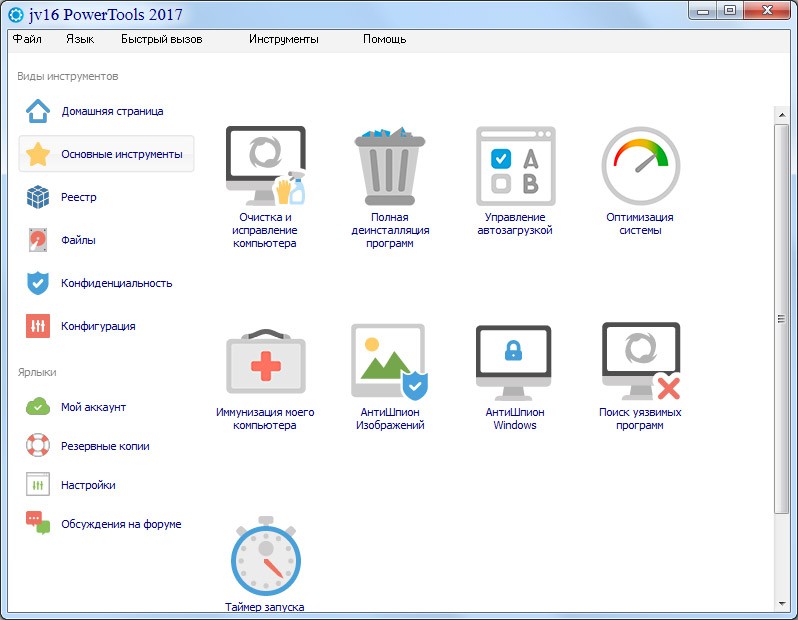Open the Файл menu
Viewport: 798px width, 620px height.
coord(27,39)
